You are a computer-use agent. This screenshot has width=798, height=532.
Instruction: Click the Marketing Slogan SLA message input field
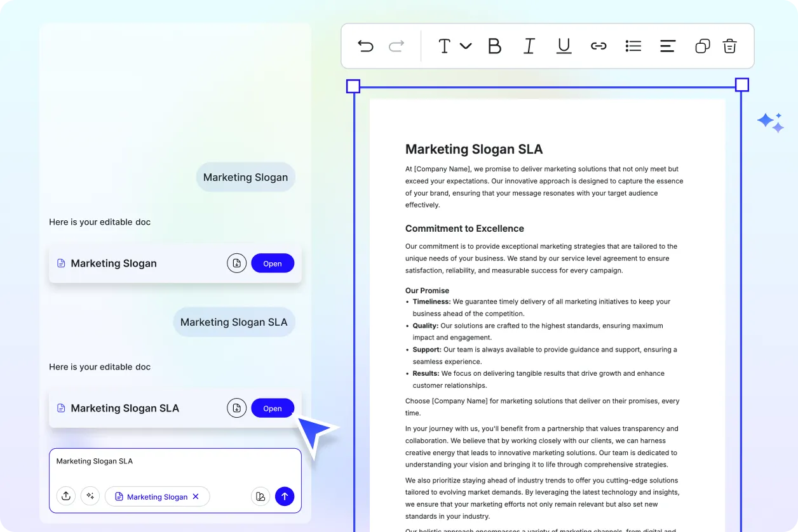point(127,461)
